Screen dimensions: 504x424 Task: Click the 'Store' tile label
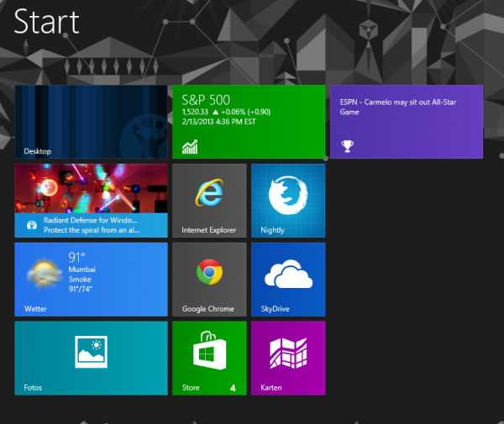pos(191,388)
